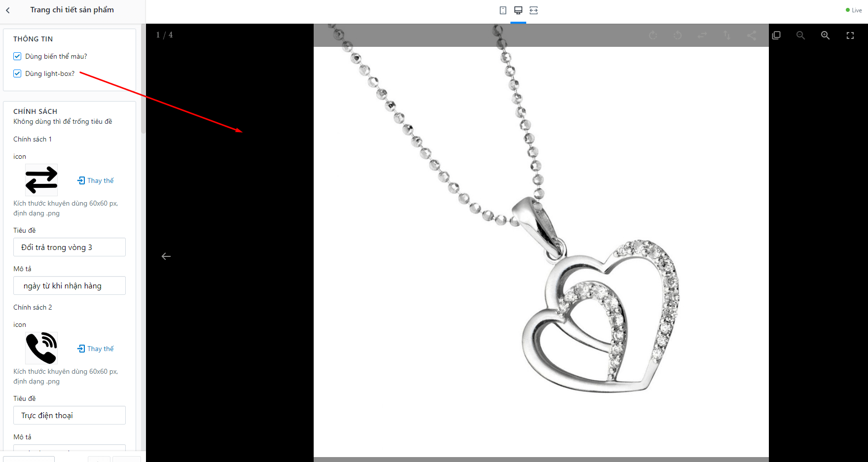868x462 pixels.
Task: Switch to full-width preview mode
Action: coord(534,10)
